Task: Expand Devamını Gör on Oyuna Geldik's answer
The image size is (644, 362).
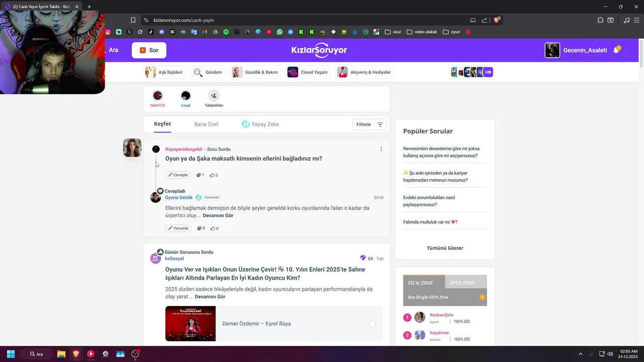Action: pyautogui.click(x=218, y=216)
